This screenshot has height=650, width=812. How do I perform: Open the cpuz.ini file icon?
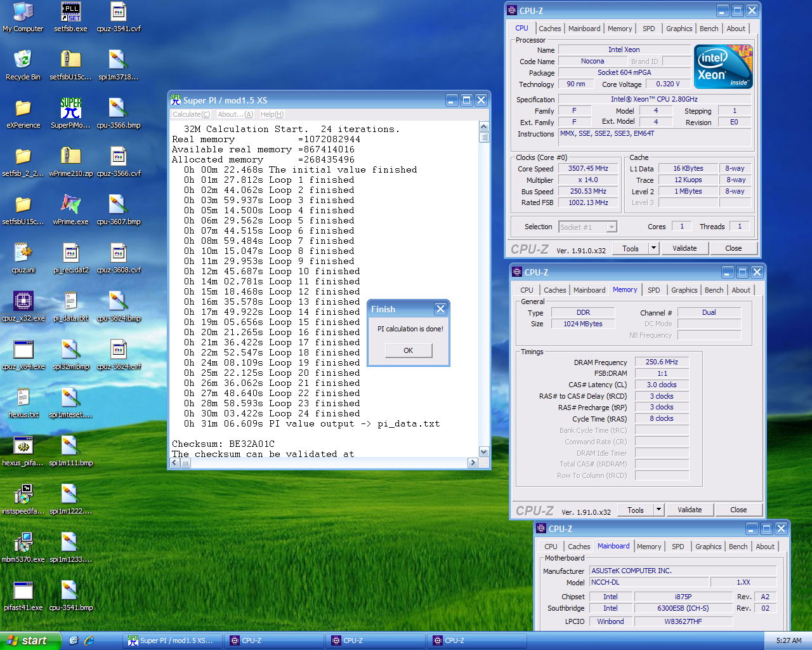(x=23, y=258)
